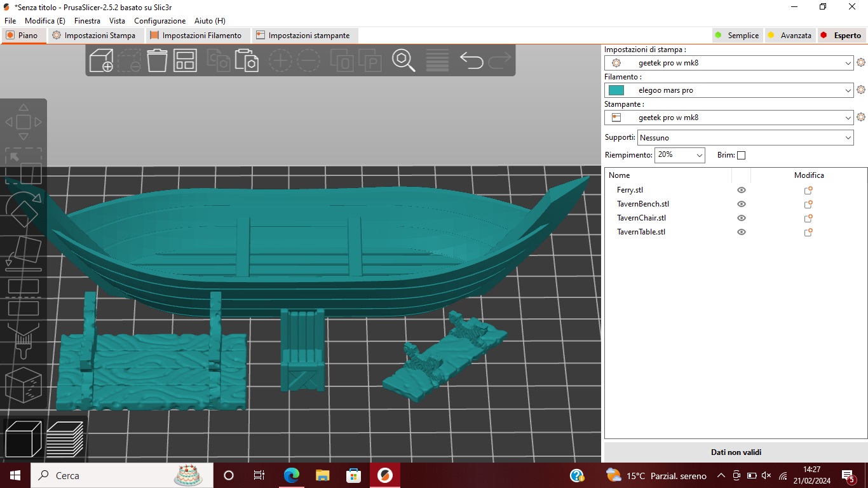The height and width of the screenshot is (488, 868).
Task: Open the Stampante preset dropdown
Action: pyautogui.click(x=729, y=118)
